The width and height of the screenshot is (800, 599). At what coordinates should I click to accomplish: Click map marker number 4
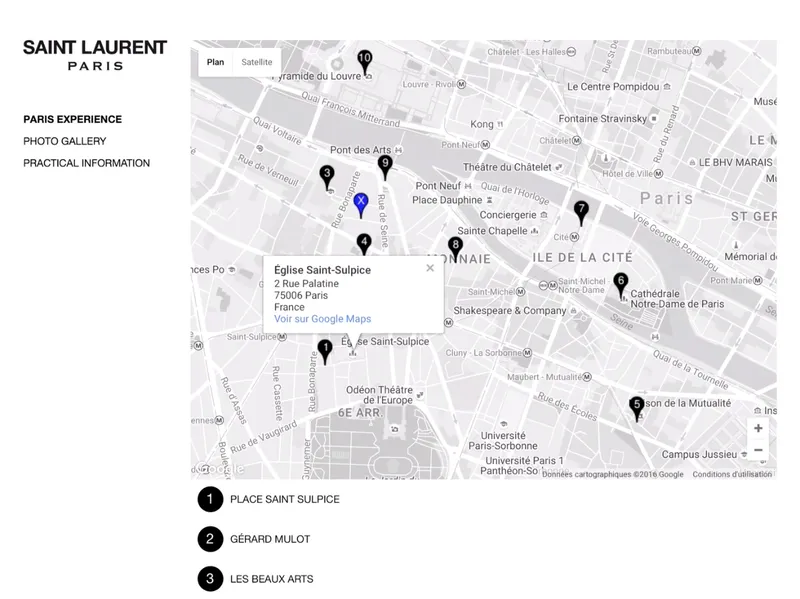coord(364,244)
